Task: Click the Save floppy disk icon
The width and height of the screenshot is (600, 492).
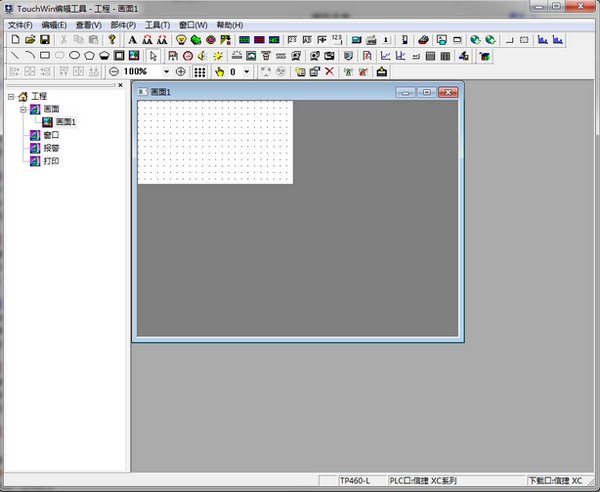Action: click(44, 39)
